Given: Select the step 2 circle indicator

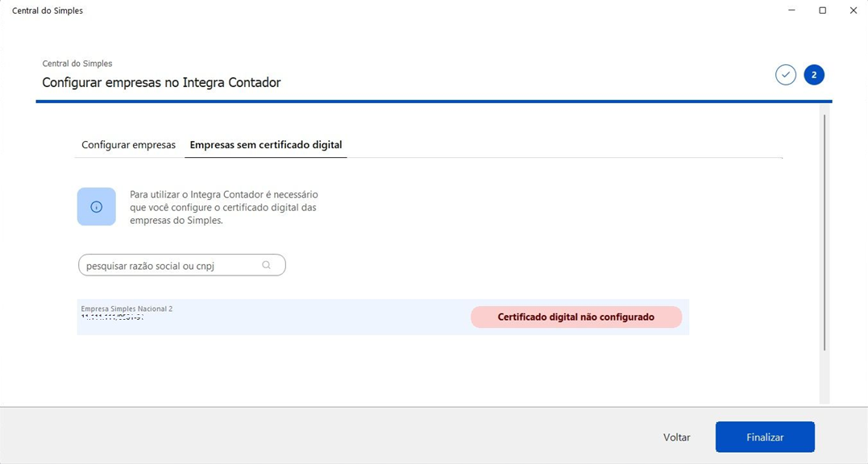Looking at the screenshot, I should 814,75.
